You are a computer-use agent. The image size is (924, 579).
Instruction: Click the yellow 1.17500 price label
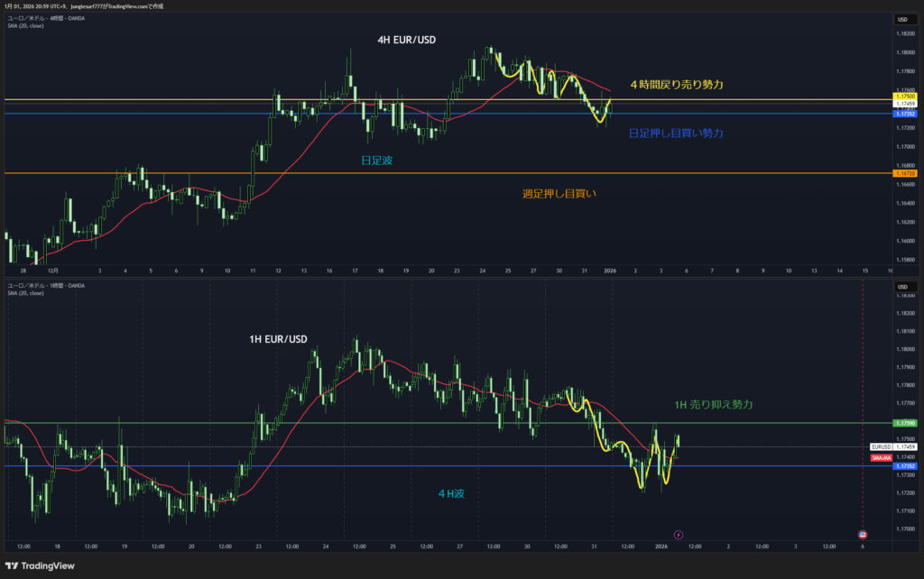pyautogui.click(x=905, y=96)
